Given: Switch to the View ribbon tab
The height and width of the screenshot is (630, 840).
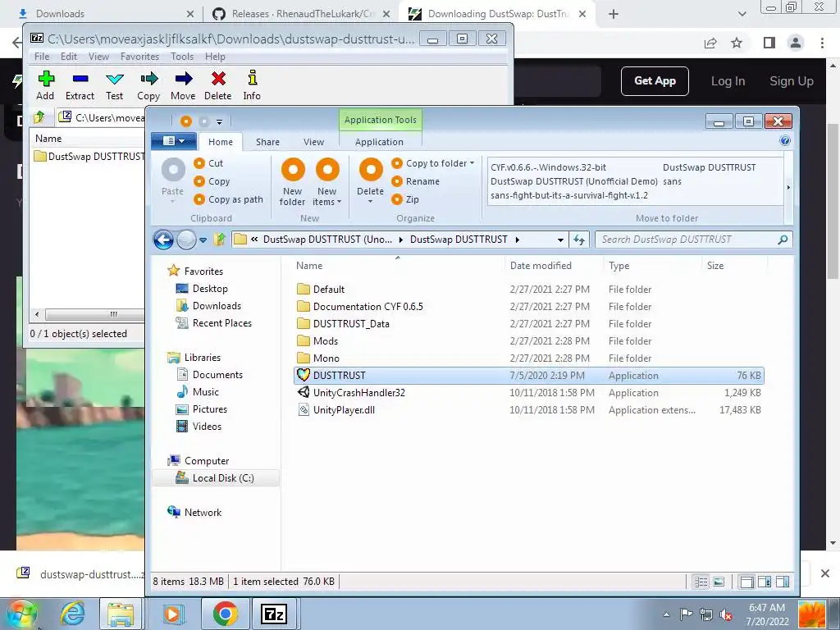Looking at the screenshot, I should [313, 142].
